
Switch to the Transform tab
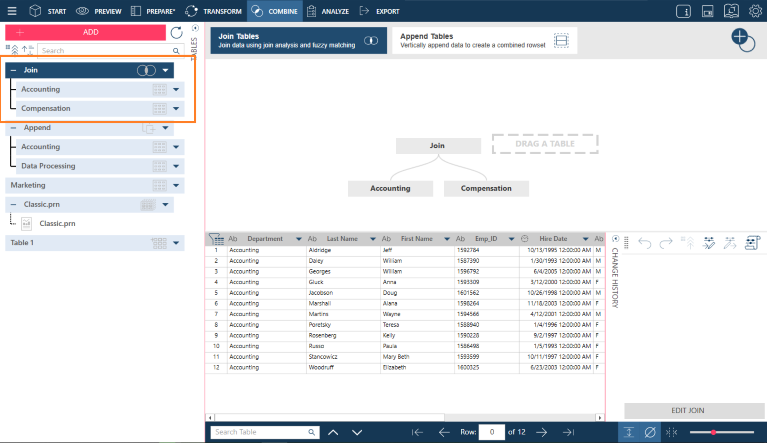(213, 11)
